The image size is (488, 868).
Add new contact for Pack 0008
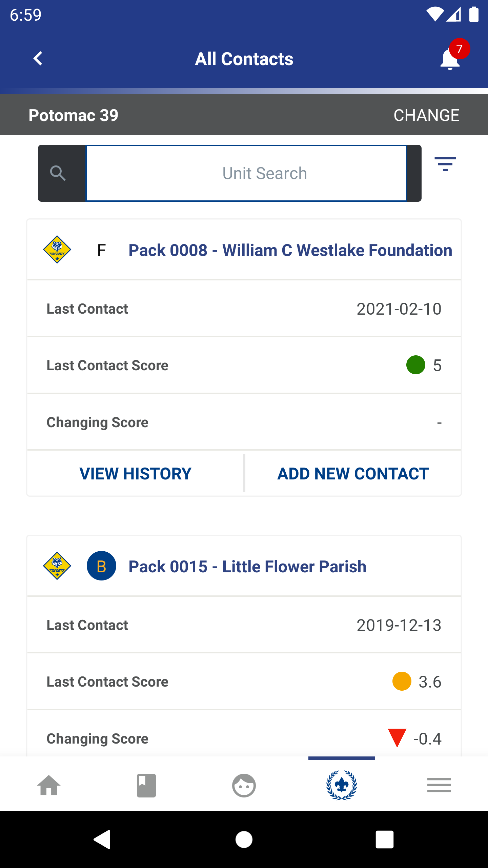tap(353, 474)
